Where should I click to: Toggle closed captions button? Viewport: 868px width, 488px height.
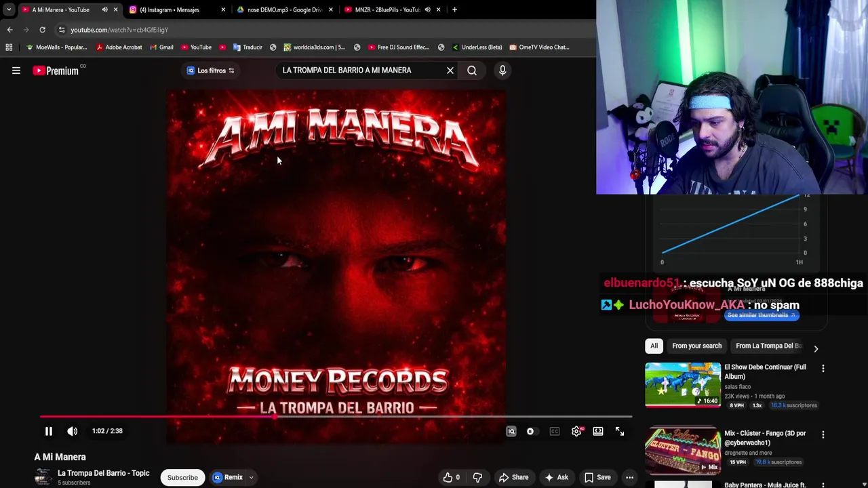coord(555,431)
